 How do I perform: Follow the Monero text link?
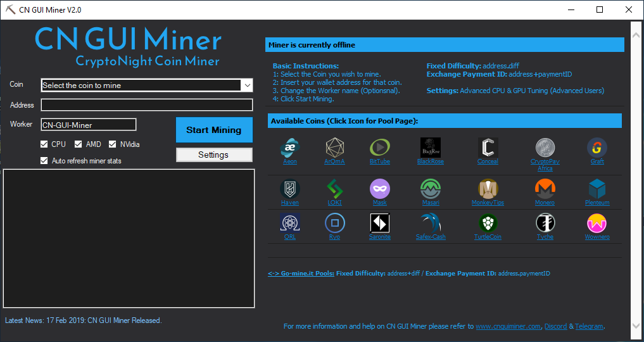click(545, 203)
